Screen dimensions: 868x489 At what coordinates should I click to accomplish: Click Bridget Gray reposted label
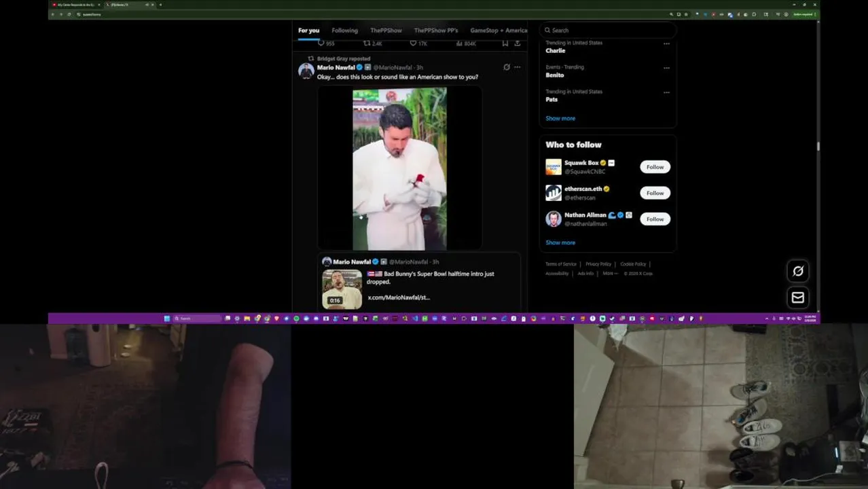pos(344,58)
